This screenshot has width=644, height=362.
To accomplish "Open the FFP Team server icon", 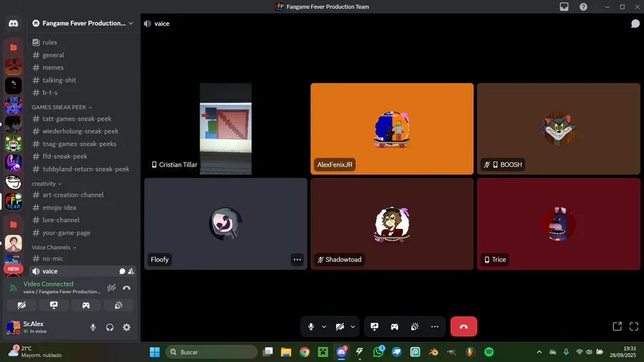I will (13, 201).
